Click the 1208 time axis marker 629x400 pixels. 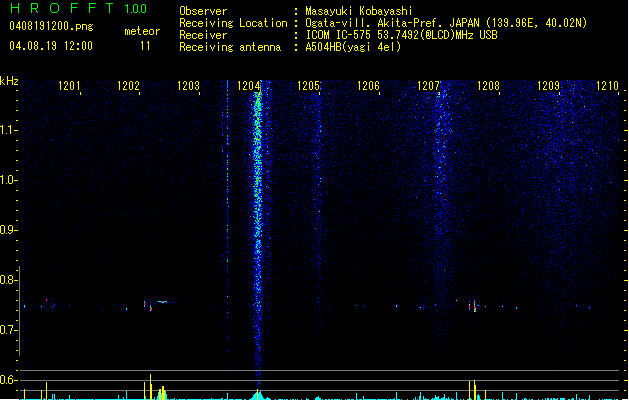click(488, 85)
